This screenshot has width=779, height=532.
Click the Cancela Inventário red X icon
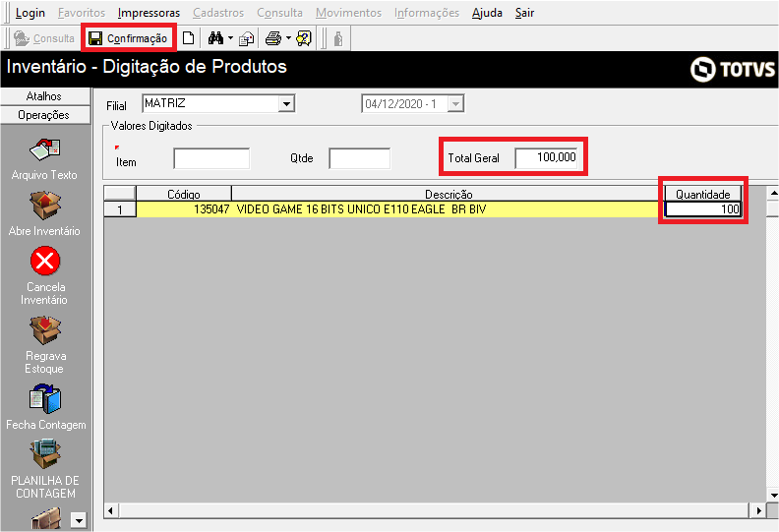click(x=45, y=261)
